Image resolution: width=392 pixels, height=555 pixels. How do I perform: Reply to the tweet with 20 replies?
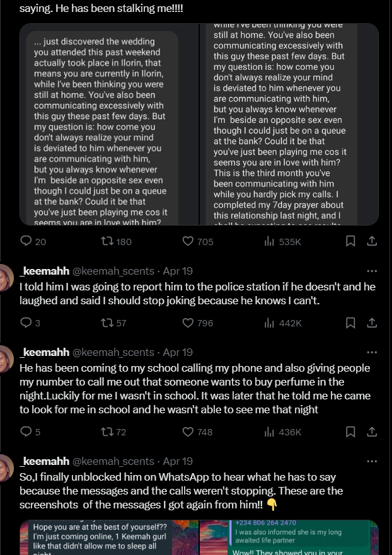26,241
